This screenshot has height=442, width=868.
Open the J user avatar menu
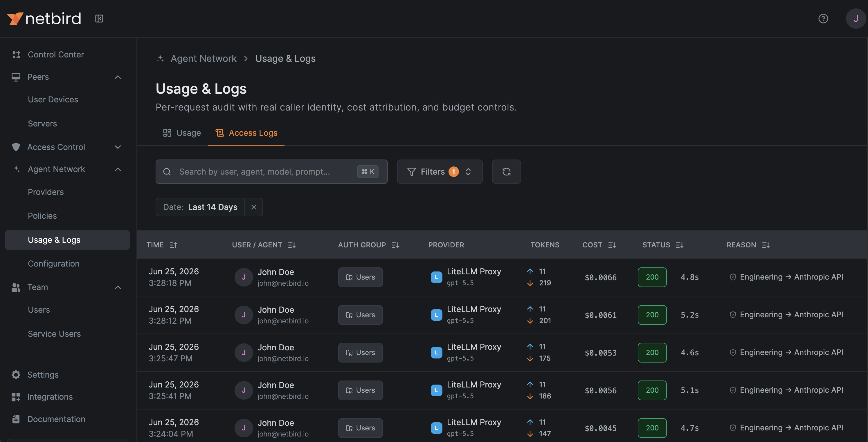click(x=856, y=19)
